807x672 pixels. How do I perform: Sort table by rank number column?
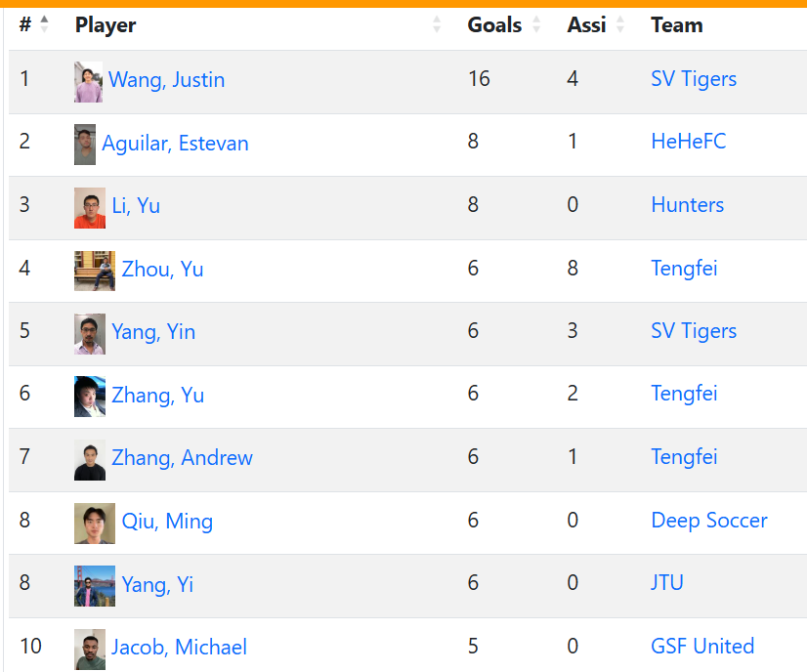tap(44, 23)
